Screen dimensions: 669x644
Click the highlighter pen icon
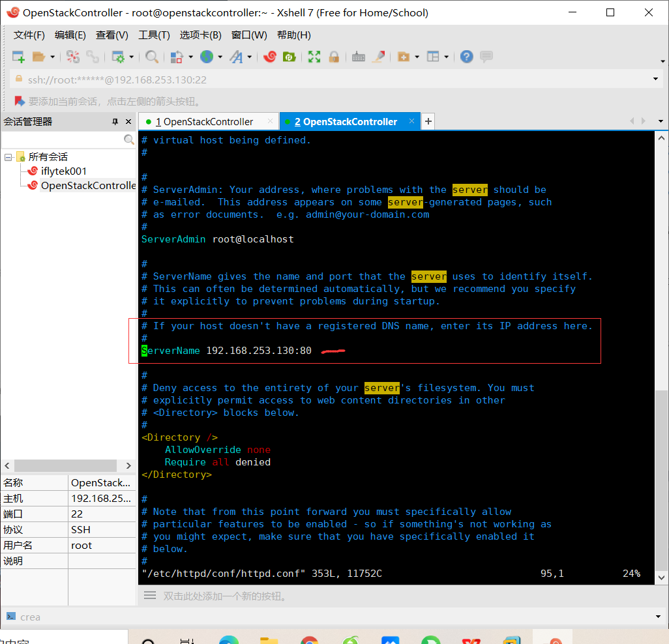[378, 57]
